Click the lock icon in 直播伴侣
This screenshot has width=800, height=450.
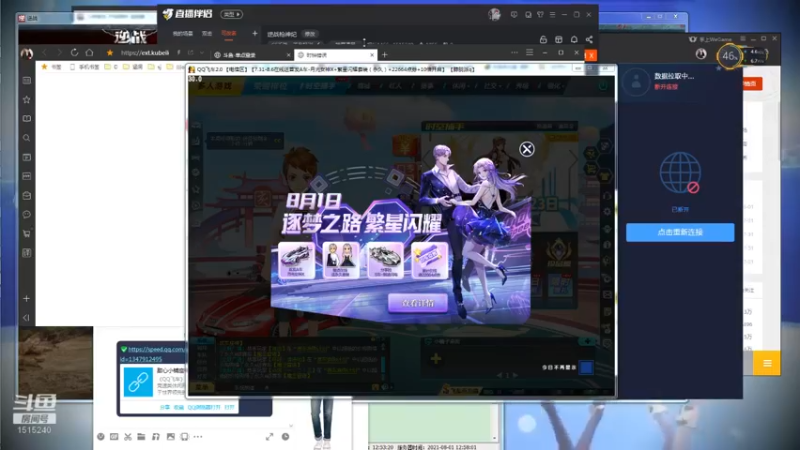543,39
